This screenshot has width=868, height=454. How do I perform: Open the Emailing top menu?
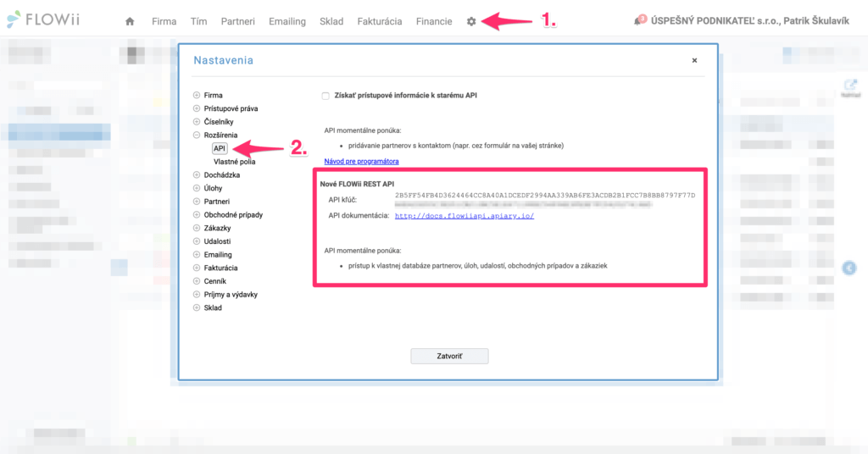(287, 21)
